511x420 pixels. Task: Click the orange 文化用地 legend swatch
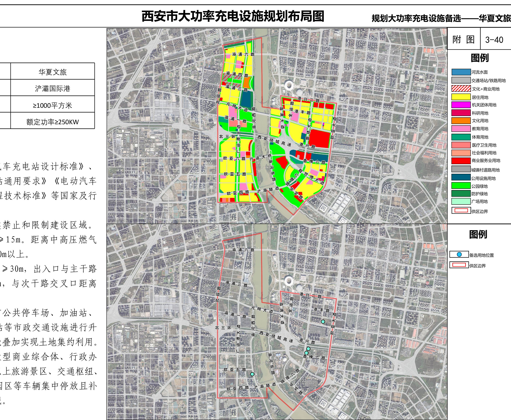(461, 121)
